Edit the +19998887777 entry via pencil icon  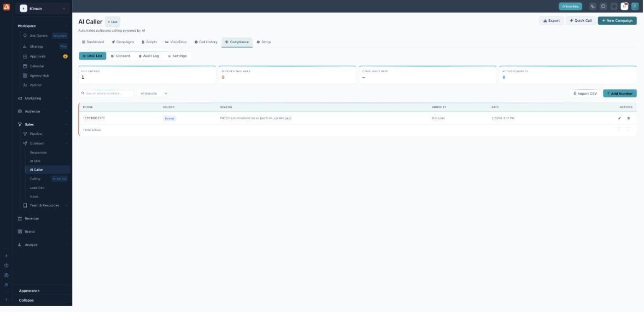tap(619, 118)
